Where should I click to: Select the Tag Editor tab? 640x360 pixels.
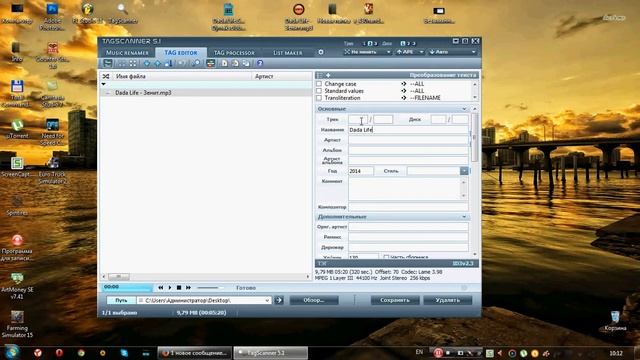click(181, 53)
